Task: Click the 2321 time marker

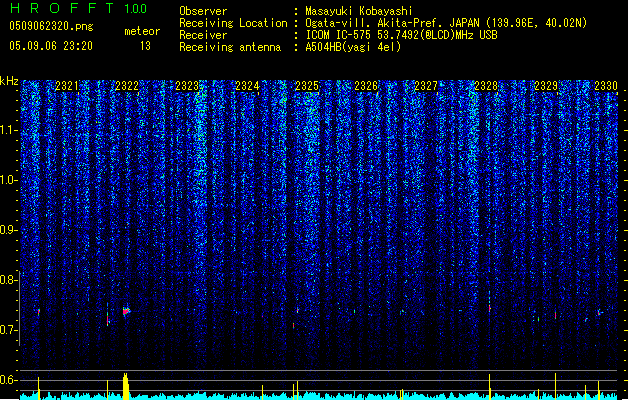Action: click(x=67, y=85)
